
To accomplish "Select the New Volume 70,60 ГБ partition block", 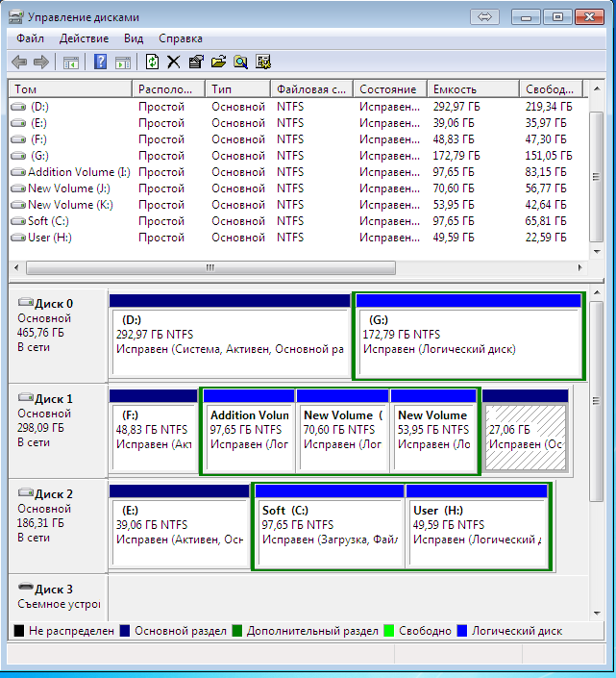I will (342, 430).
